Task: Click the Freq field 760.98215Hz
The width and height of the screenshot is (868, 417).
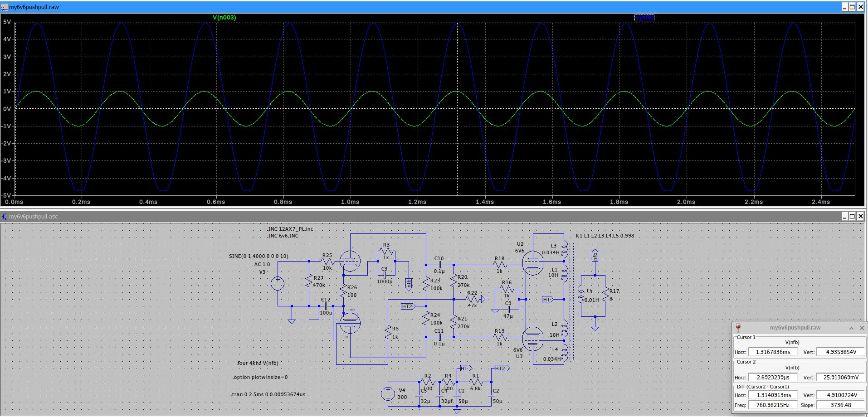Action: [772, 405]
